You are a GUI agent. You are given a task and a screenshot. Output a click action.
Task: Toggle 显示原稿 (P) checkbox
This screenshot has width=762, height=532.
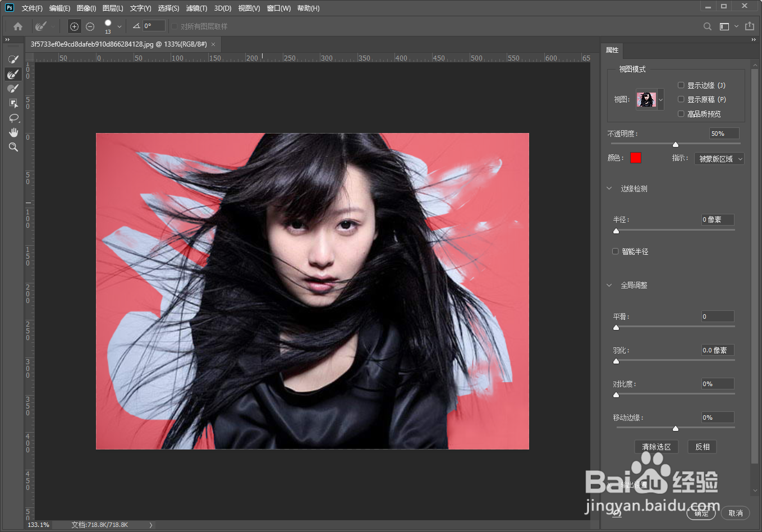click(x=681, y=99)
